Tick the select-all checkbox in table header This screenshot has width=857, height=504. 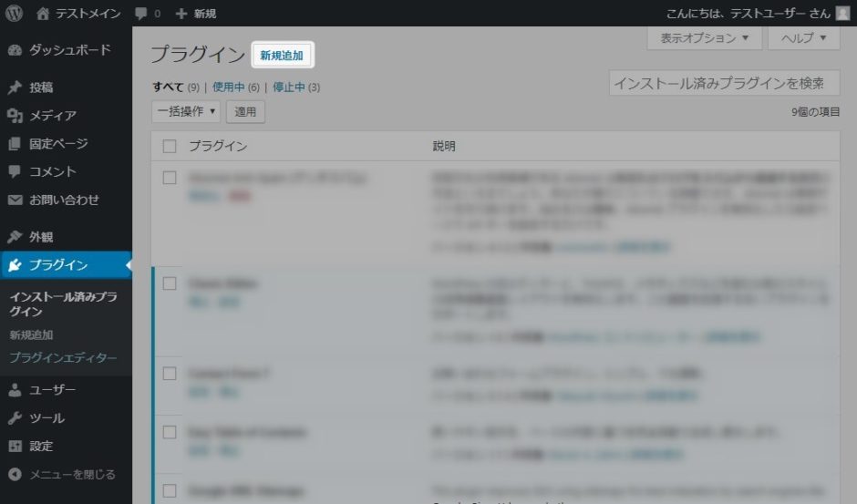pyautogui.click(x=169, y=146)
